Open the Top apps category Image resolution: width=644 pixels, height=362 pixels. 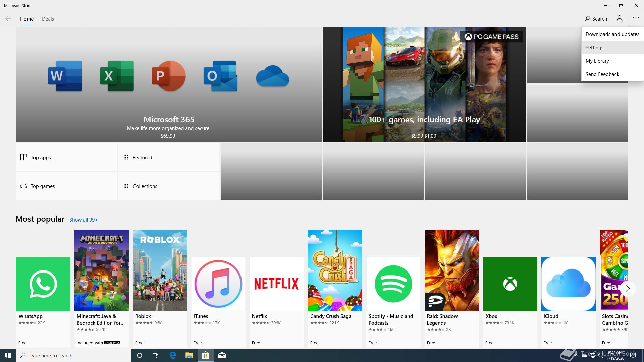[66, 157]
